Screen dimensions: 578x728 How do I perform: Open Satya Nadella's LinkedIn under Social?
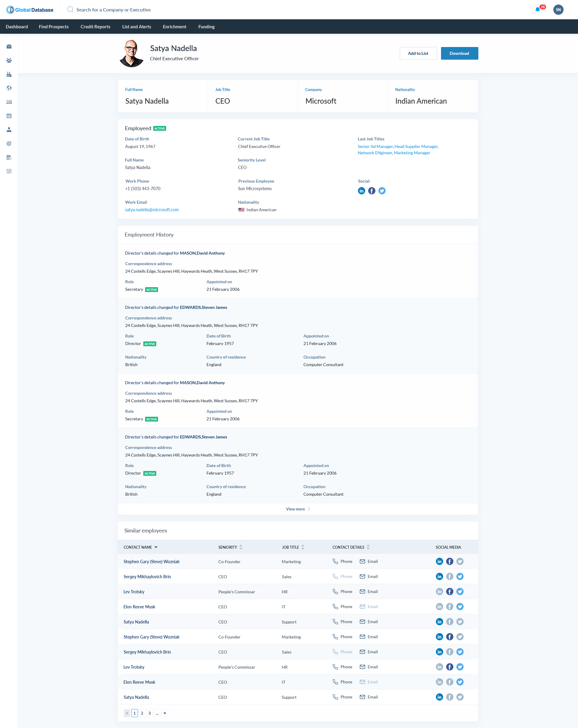click(361, 191)
